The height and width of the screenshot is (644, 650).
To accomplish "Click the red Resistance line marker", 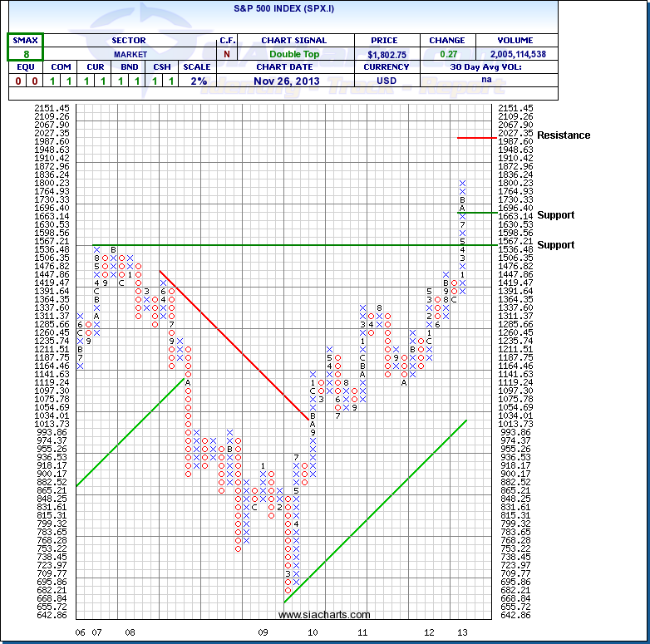I will pos(474,137).
